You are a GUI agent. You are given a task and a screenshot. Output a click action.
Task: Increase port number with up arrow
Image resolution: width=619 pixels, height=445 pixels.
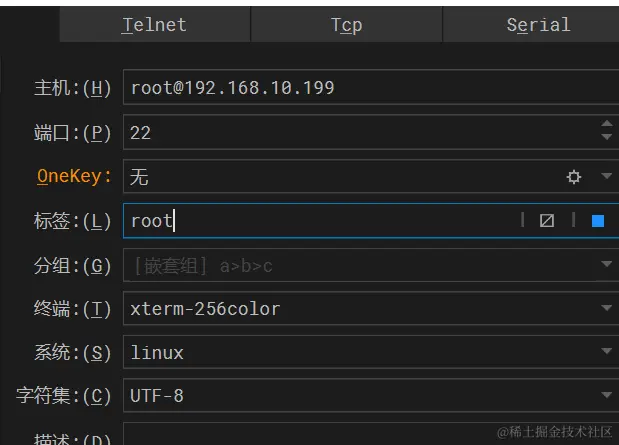606,124
